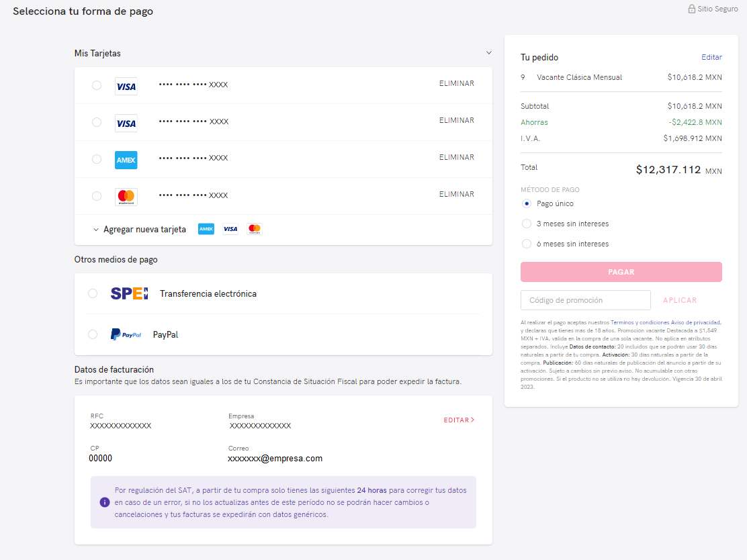Click the Sitio Seguro padlock icon
Image resolution: width=747 pixels, height=560 pixels.
[691, 9]
